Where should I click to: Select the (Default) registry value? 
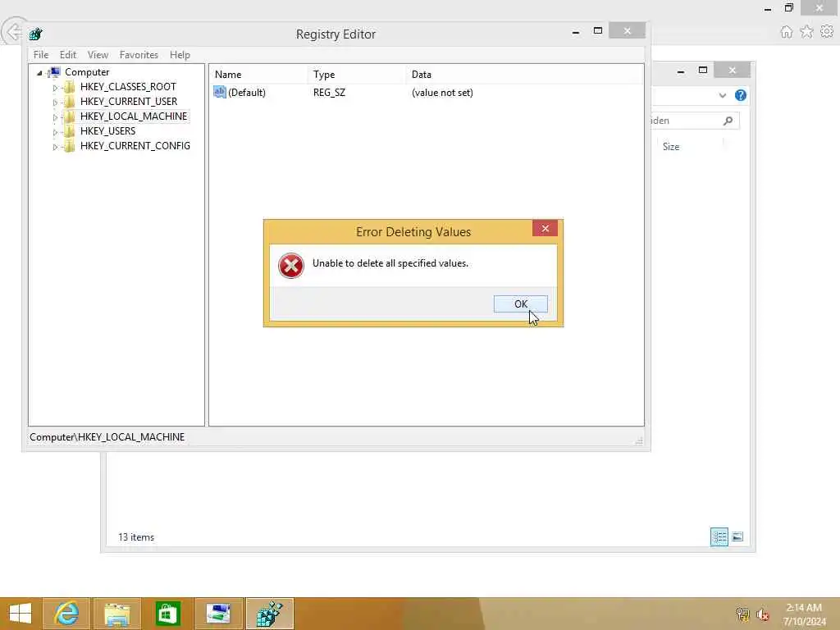coord(246,93)
